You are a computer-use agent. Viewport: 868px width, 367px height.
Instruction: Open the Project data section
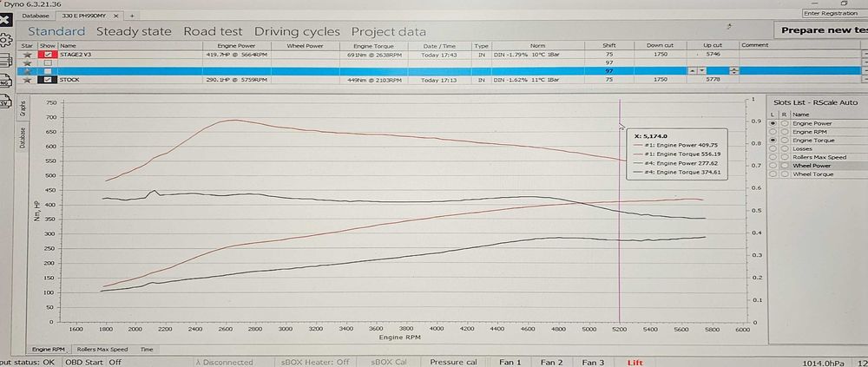[389, 31]
